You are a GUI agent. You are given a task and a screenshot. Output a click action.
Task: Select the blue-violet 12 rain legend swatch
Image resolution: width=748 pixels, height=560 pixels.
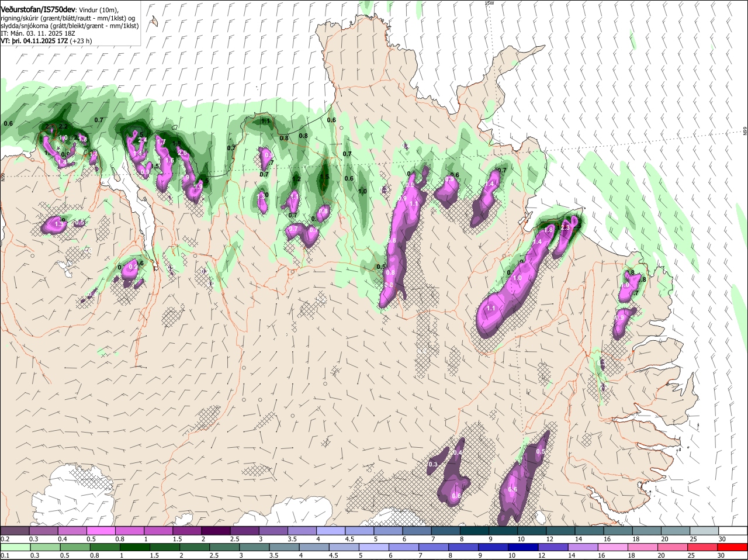[553, 547]
